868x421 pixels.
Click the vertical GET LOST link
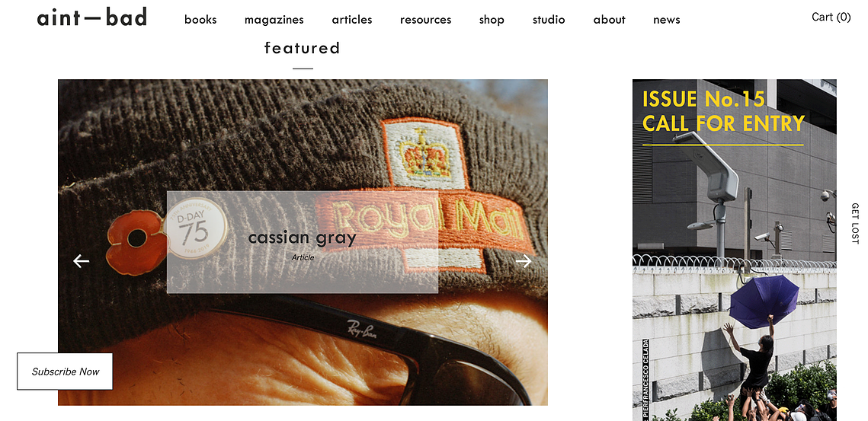[855, 224]
